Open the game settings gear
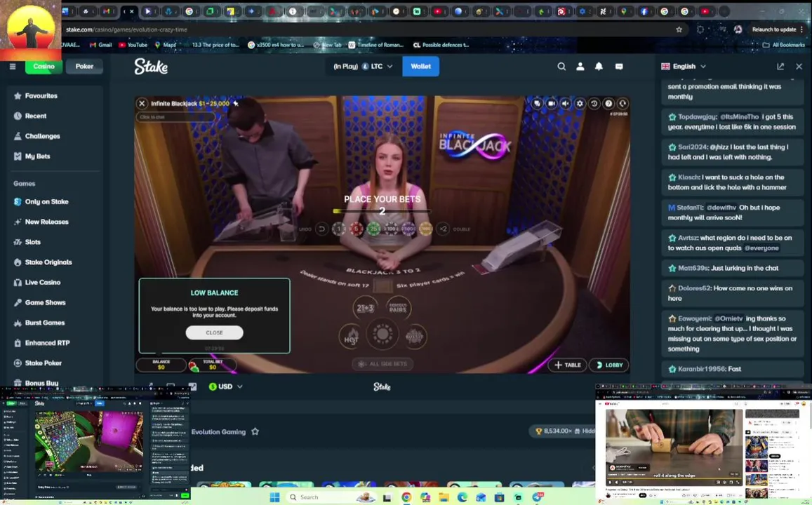Screen dimensions: 812x505 point(580,104)
